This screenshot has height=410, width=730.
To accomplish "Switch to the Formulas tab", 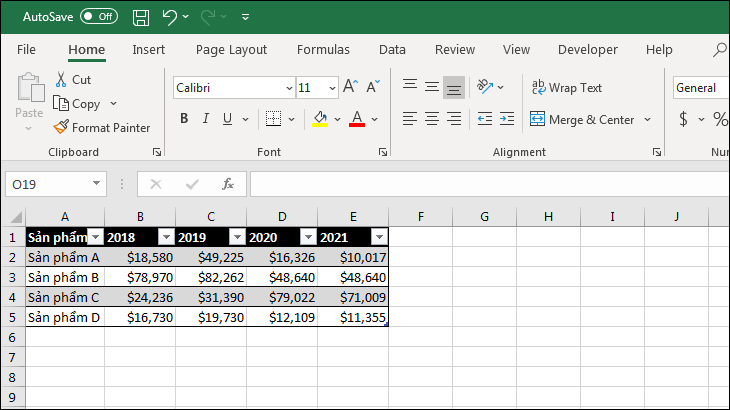I will point(323,49).
